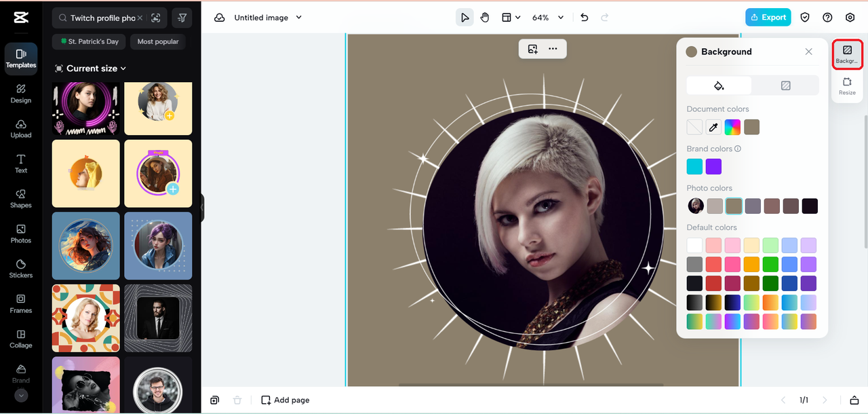
Task: Choose the purple-haired woman blue template
Action: tap(158, 246)
